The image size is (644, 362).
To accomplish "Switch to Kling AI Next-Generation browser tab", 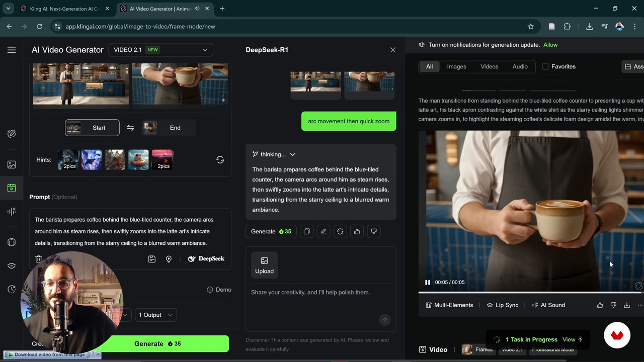I will (x=64, y=9).
